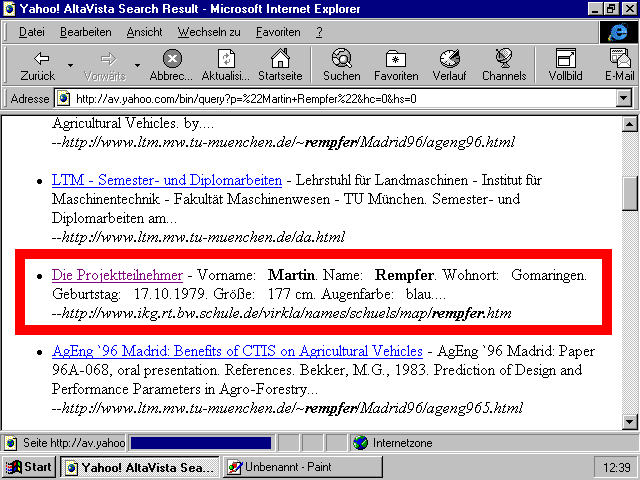Show browsing history with Verlauf
Screen dimensions: 640x480
tap(449, 65)
